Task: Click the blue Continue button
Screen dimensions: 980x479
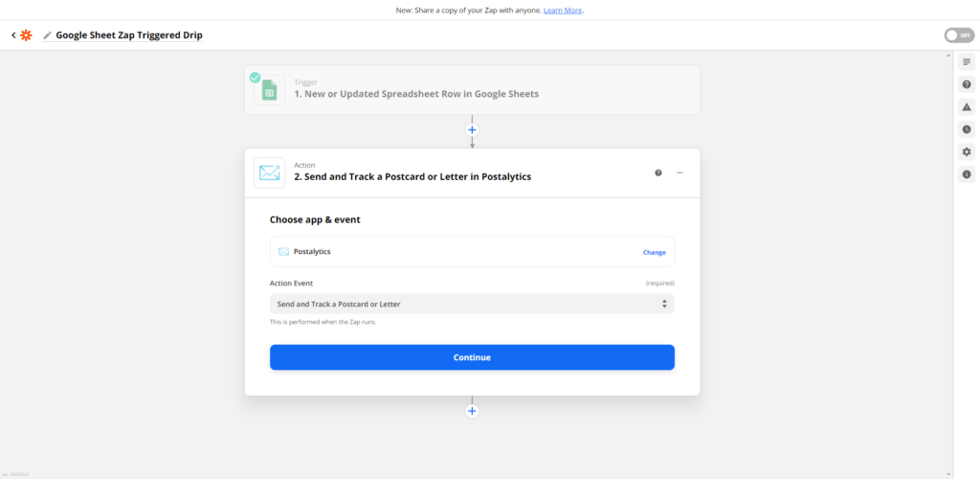Action: [472, 357]
